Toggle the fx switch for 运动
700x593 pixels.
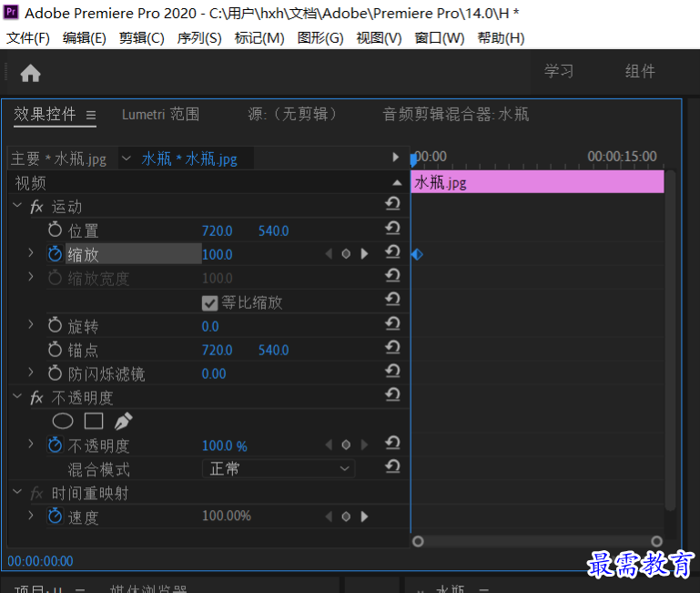36,207
